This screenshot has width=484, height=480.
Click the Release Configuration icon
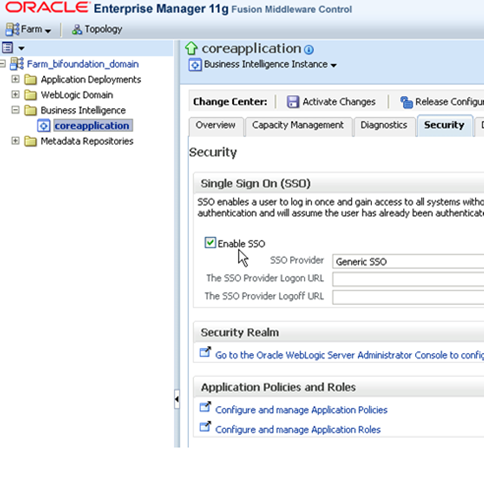tap(406, 102)
